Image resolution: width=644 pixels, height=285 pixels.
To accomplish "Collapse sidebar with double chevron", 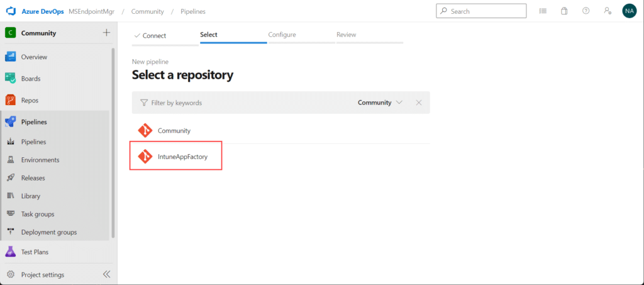I will coord(106,274).
